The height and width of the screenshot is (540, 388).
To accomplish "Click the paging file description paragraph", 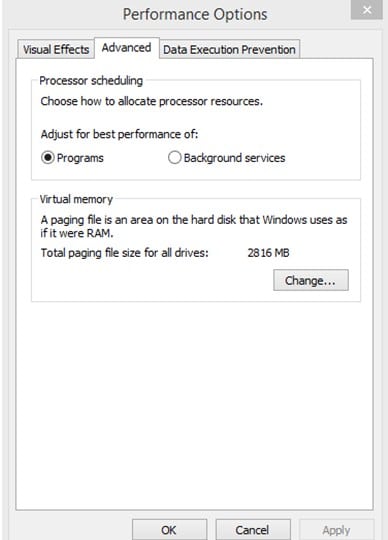I will tap(194, 226).
